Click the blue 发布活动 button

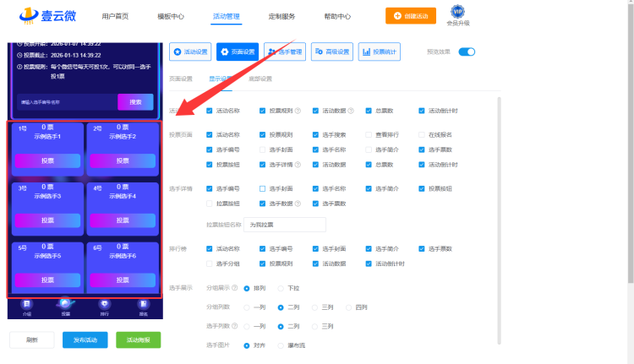tap(85, 340)
